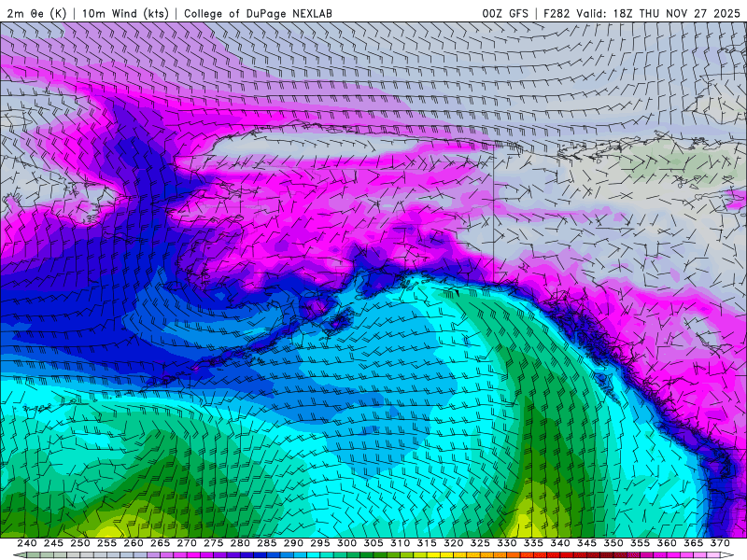747x560 pixels.
Task: Click the 335 value on the color scale
Action: (x=533, y=543)
